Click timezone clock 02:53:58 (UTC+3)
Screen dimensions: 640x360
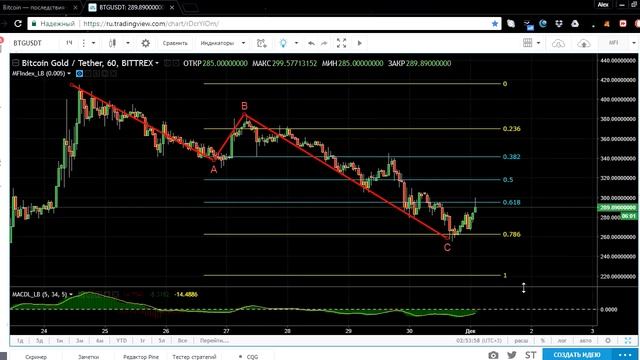479,340
